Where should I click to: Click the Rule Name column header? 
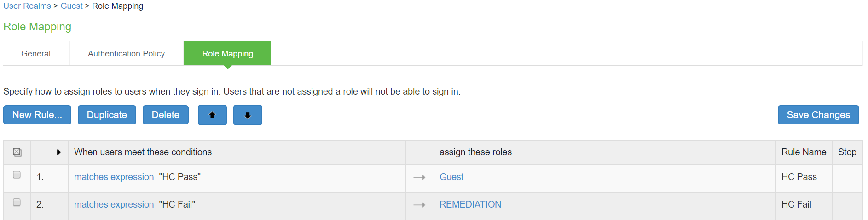[804, 152]
